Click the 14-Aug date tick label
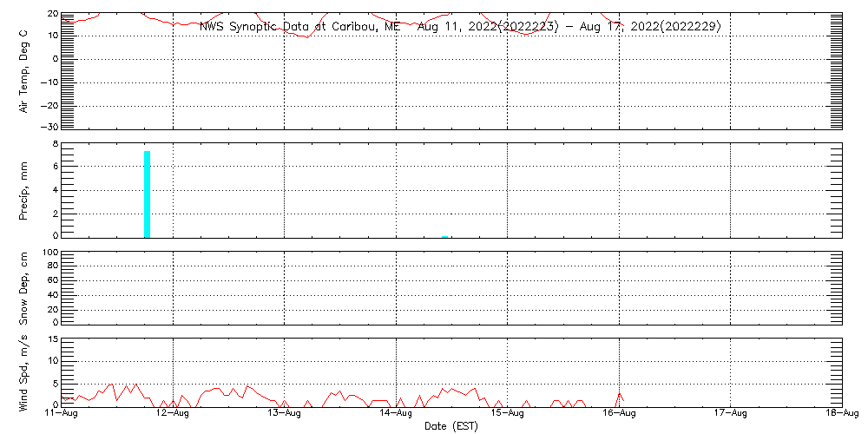 [x=397, y=415]
